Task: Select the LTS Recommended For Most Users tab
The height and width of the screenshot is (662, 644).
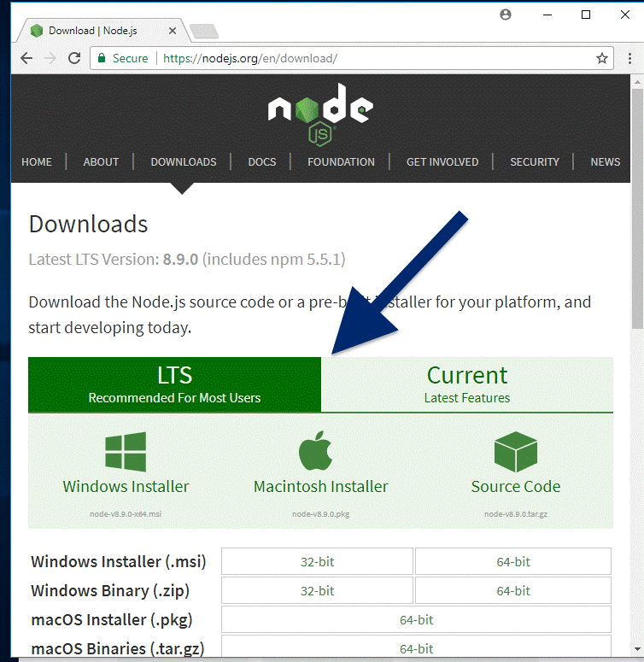Action: coord(175,384)
